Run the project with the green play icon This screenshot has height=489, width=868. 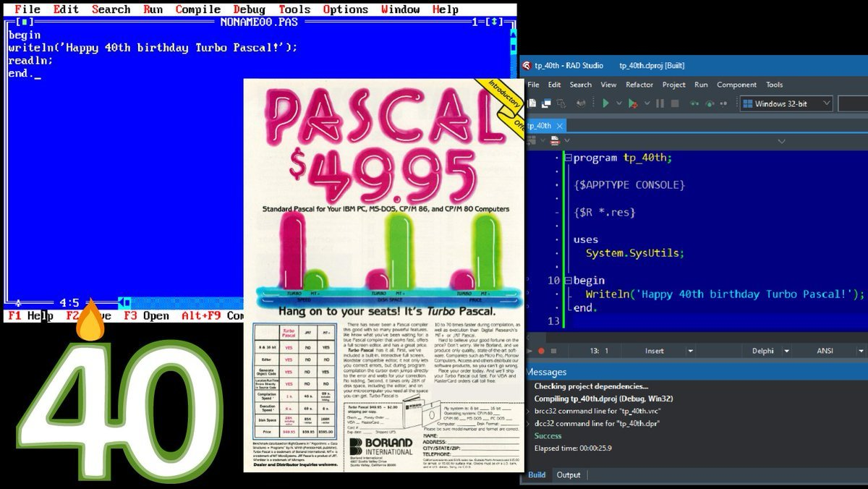(606, 103)
